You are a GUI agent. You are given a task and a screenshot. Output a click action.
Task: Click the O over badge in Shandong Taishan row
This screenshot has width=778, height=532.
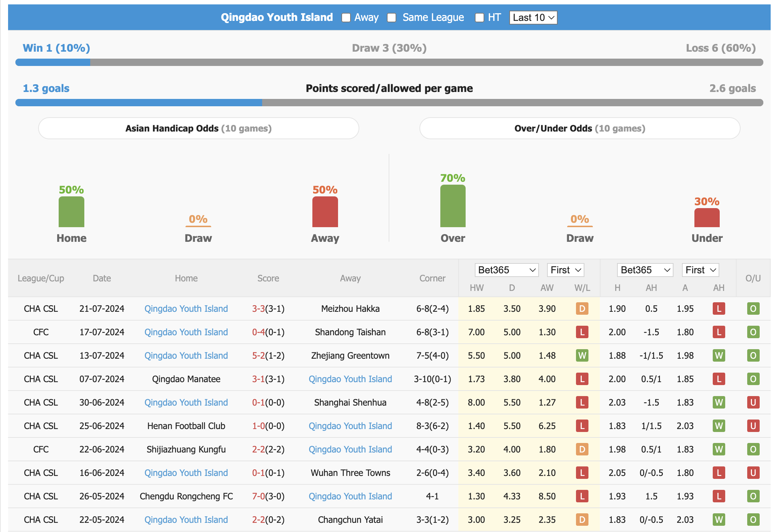(753, 332)
